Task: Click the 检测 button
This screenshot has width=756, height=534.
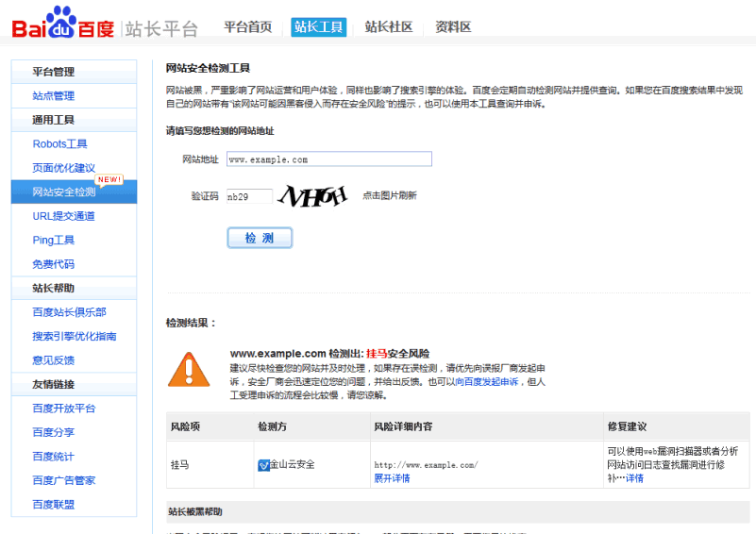Action: 260,238
